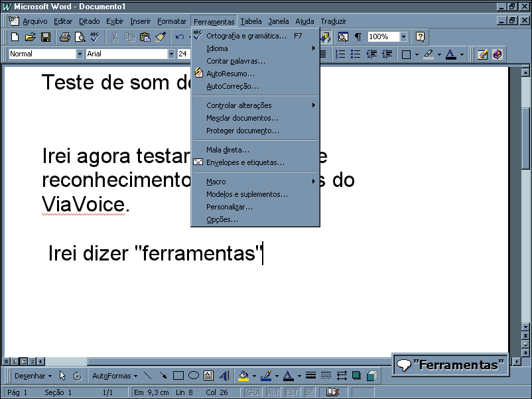The width and height of the screenshot is (532, 399).
Task: Click the Print icon in toolbar
Action: [65, 37]
